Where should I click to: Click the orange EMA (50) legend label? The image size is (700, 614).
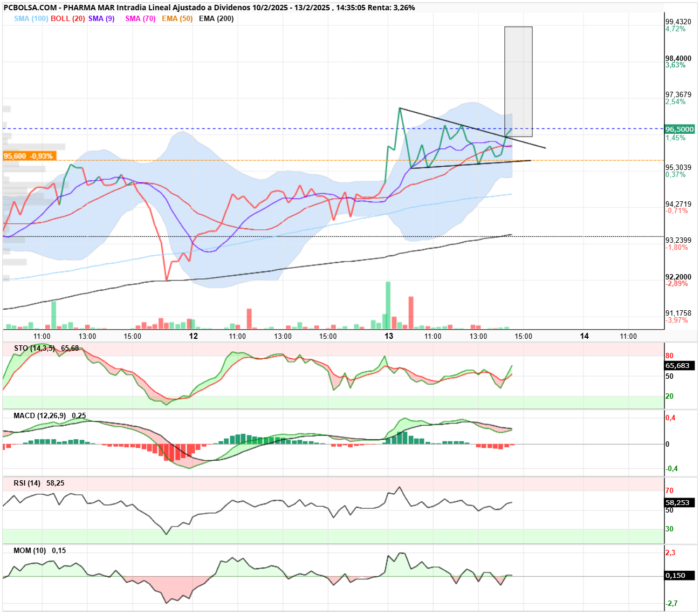tap(177, 18)
